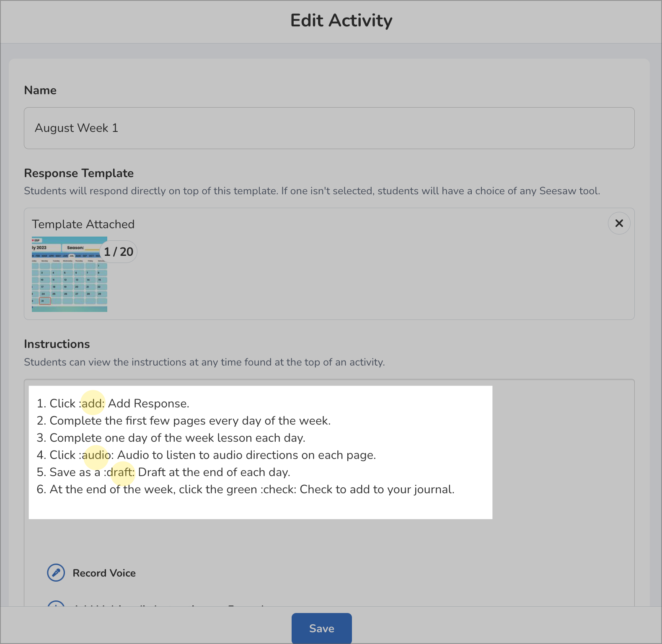662x644 pixels.
Task: Click the :check: emoji icon in step 6
Action: coord(277,489)
